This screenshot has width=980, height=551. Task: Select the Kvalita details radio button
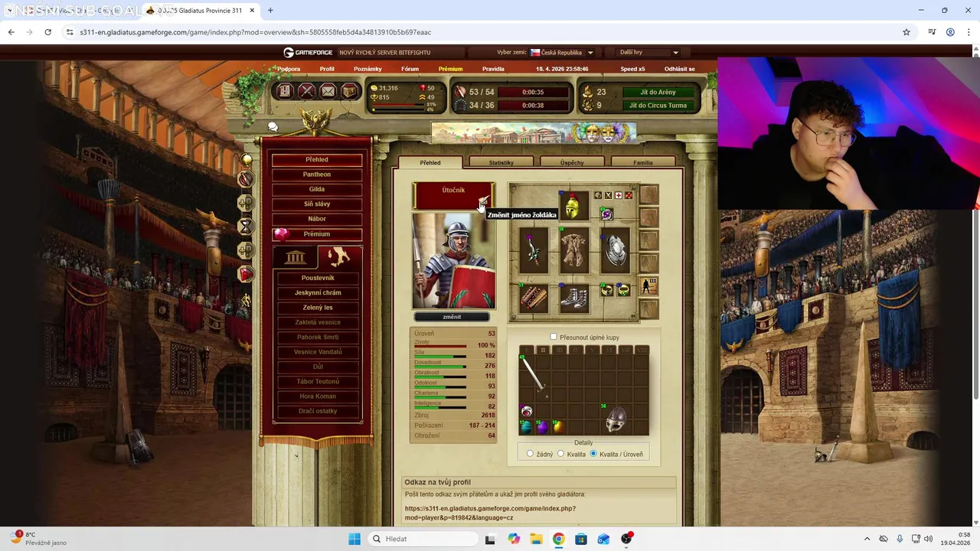(560, 454)
